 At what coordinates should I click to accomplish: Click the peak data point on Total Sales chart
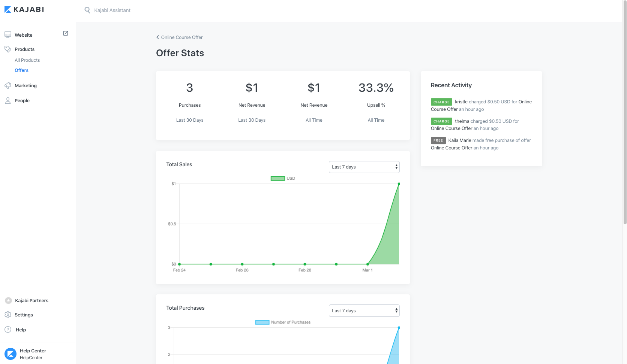[399, 184]
